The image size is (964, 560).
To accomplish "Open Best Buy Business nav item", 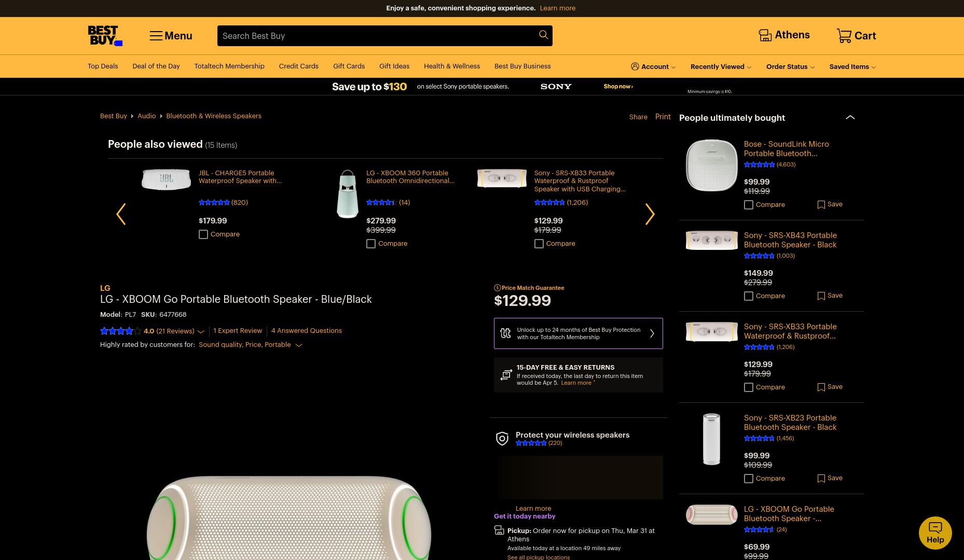I will 522,66.
